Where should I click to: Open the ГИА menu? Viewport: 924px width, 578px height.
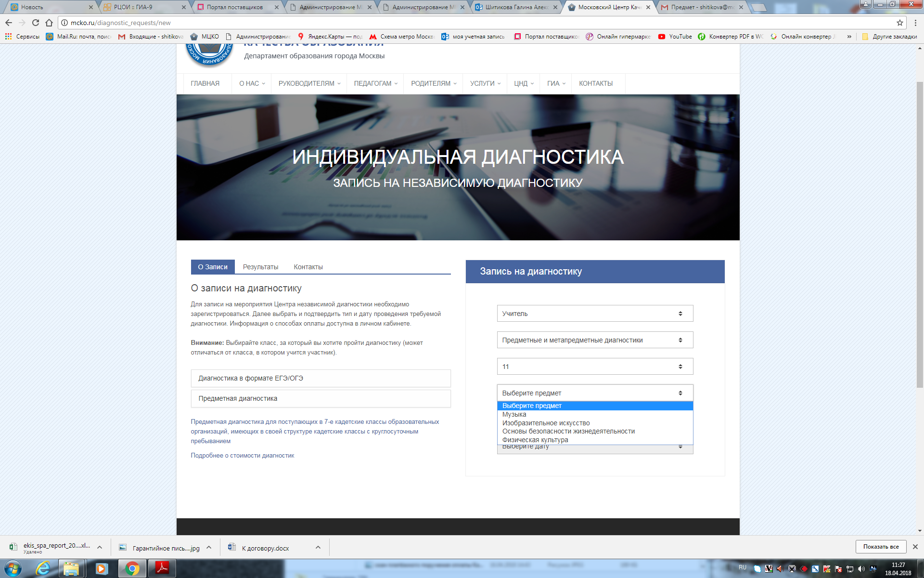tap(556, 84)
